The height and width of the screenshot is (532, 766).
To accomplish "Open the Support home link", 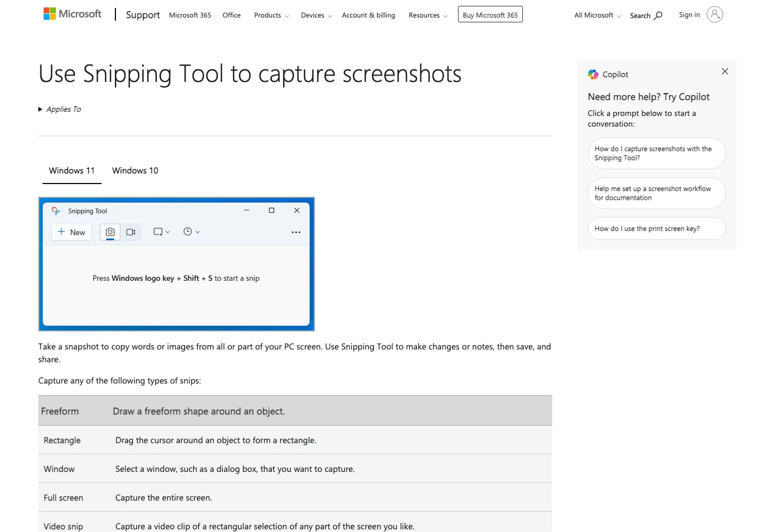I will (x=143, y=15).
